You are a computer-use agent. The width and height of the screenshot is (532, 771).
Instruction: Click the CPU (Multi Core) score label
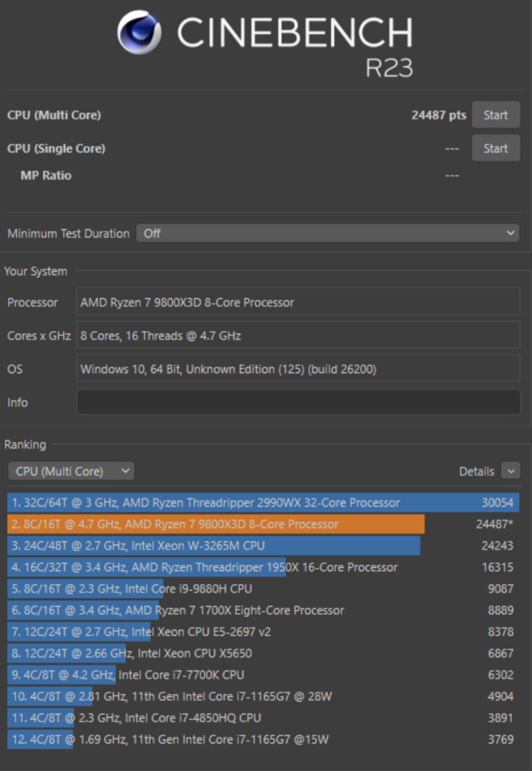[54, 115]
